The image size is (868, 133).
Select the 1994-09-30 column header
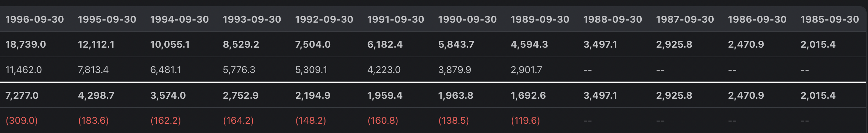click(179, 19)
